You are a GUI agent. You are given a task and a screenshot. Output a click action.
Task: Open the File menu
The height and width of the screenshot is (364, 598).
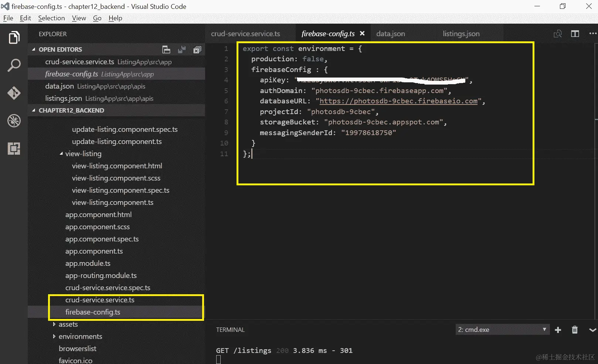[x=8, y=18]
